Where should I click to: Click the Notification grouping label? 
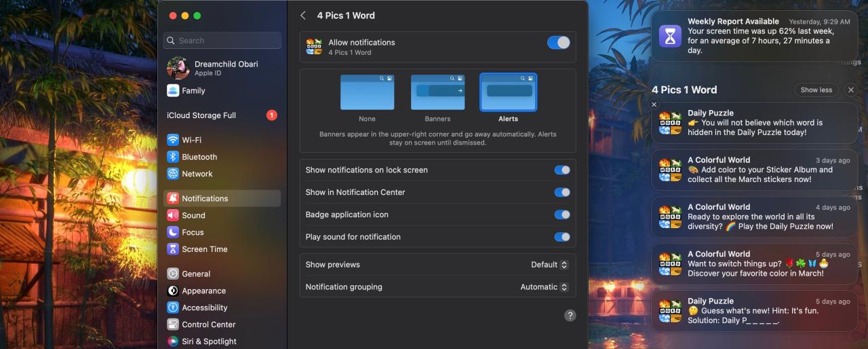pos(344,287)
